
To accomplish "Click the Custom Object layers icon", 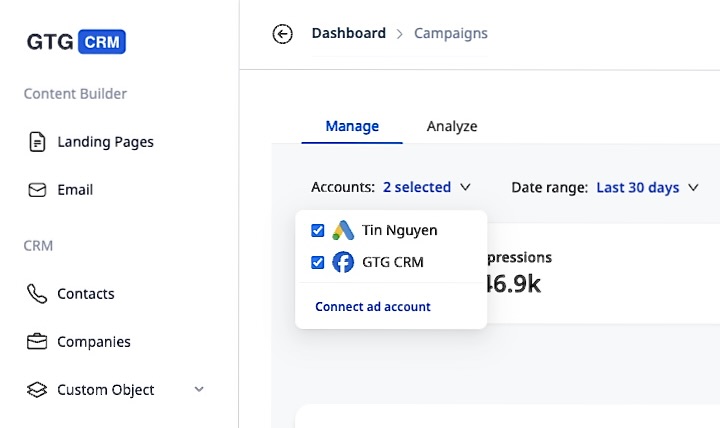I will coord(37,390).
